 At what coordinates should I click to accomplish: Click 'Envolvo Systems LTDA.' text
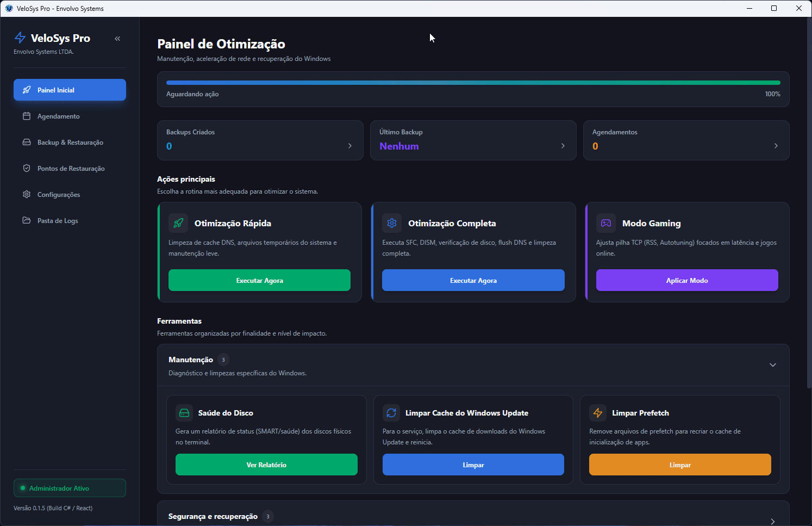pyautogui.click(x=43, y=52)
